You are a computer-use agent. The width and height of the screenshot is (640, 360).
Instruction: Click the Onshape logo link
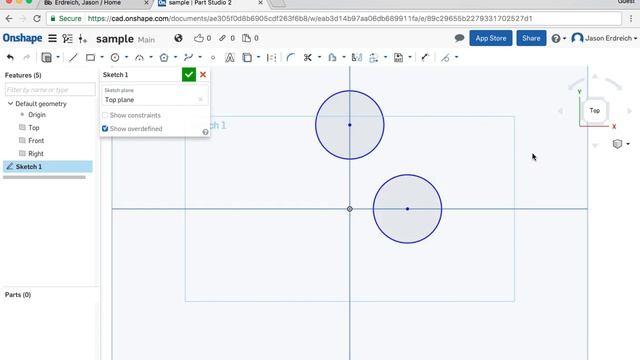click(22, 38)
